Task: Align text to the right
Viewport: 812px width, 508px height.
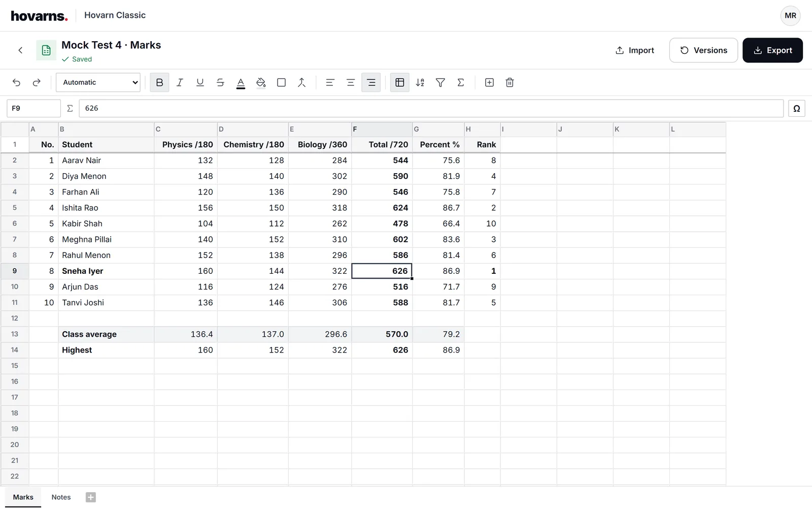Action: pyautogui.click(x=371, y=82)
